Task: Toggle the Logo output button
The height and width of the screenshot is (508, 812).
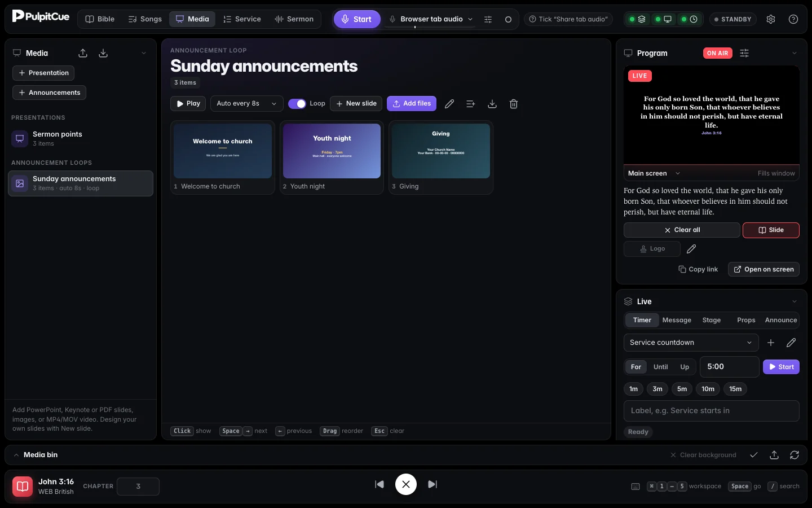Action: tap(652, 249)
